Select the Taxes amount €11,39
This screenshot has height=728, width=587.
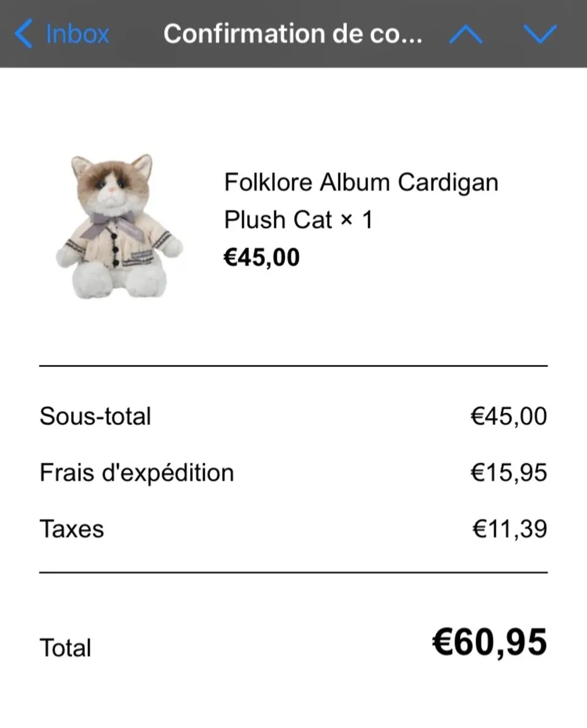click(x=509, y=528)
